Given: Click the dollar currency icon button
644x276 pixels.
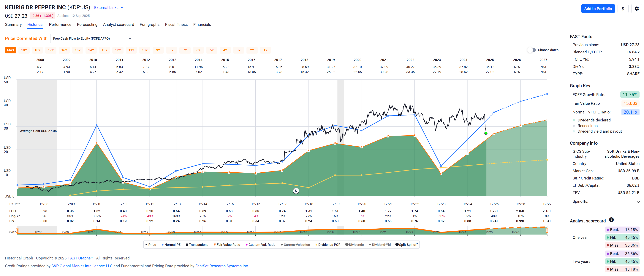Looking at the screenshot, I should (x=623, y=9).
